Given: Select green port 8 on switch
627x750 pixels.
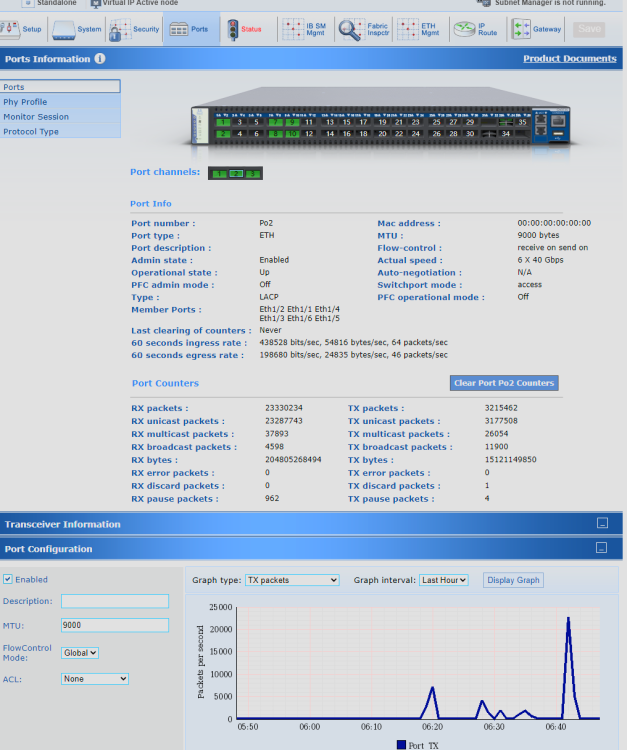Looking at the screenshot, I should (275, 134).
